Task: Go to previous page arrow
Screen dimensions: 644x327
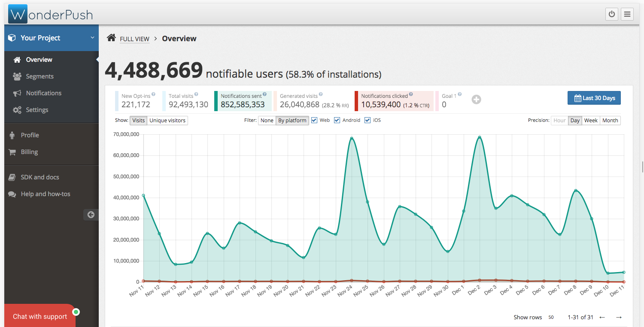Action: [x=602, y=317]
